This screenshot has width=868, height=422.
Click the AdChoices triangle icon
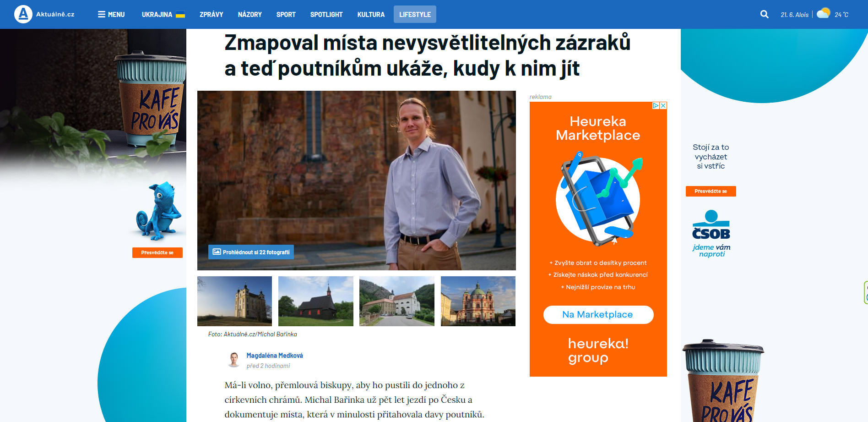click(656, 105)
